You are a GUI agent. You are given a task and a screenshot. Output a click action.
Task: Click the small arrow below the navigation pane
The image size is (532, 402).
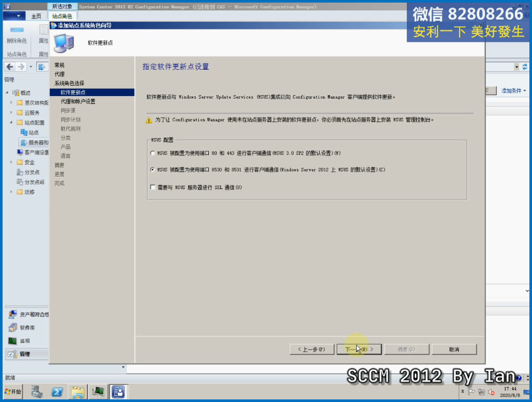[123, 367]
